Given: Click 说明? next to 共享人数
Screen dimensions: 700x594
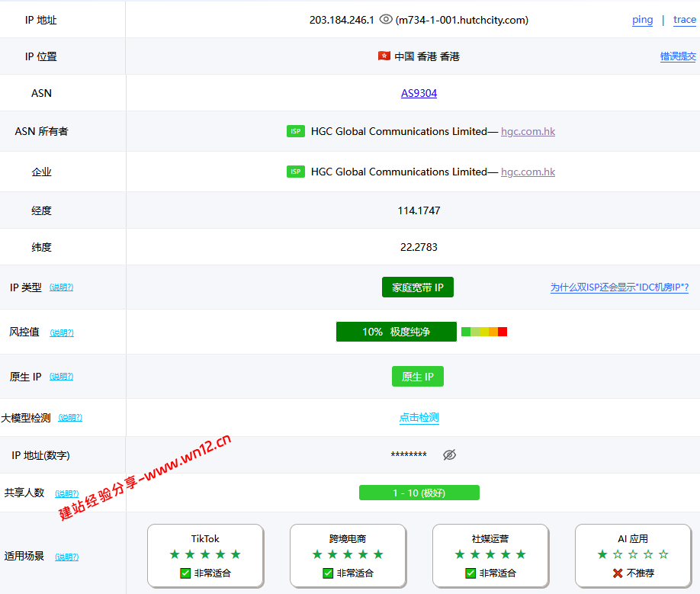Looking at the screenshot, I should click(66, 493).
